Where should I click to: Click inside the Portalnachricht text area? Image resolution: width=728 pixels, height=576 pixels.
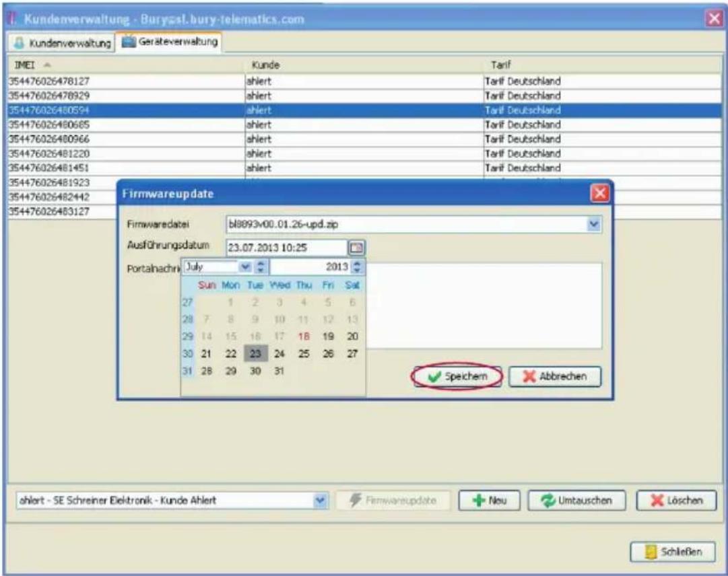(483, 306)
